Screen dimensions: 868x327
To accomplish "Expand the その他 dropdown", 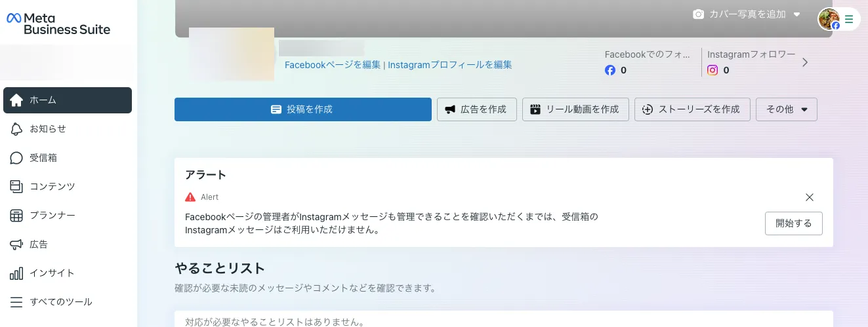I will [x=787, y=109].
